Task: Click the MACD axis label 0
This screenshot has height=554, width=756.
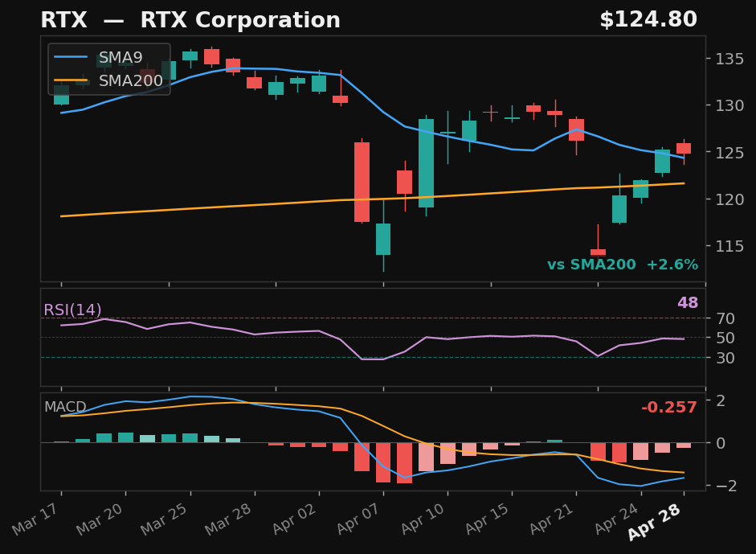Action: coord(721,443)
